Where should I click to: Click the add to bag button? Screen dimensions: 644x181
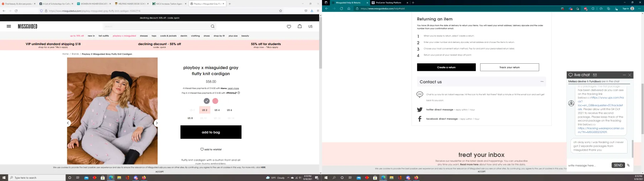coord(211,132)
